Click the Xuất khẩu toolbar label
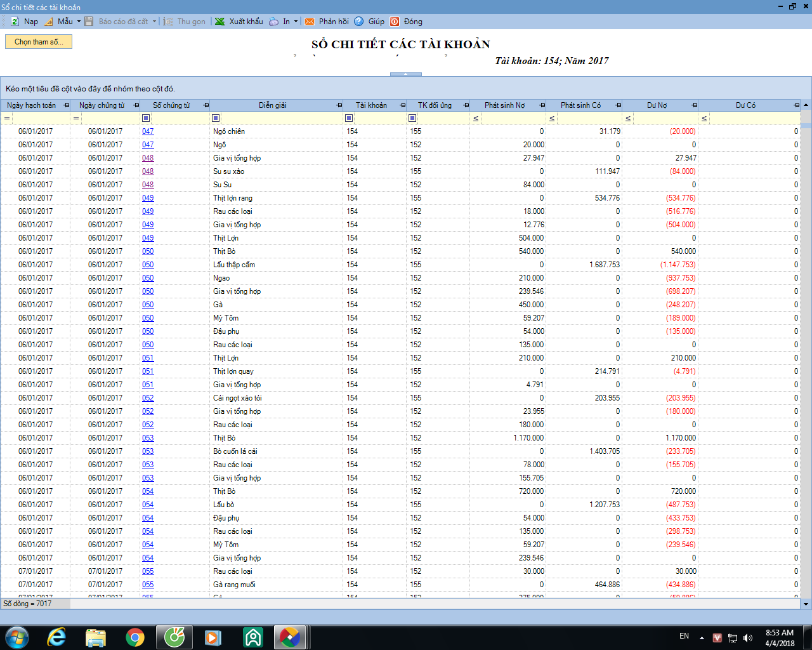 point(246,22)
